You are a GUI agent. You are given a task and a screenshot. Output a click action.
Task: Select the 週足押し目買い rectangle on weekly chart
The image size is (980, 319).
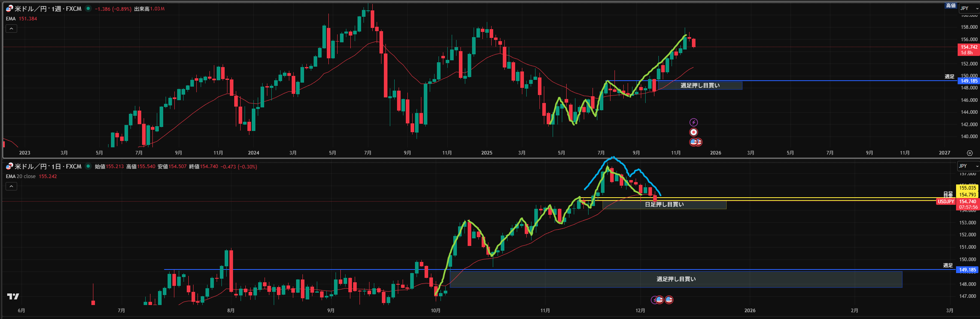[700, 85]
